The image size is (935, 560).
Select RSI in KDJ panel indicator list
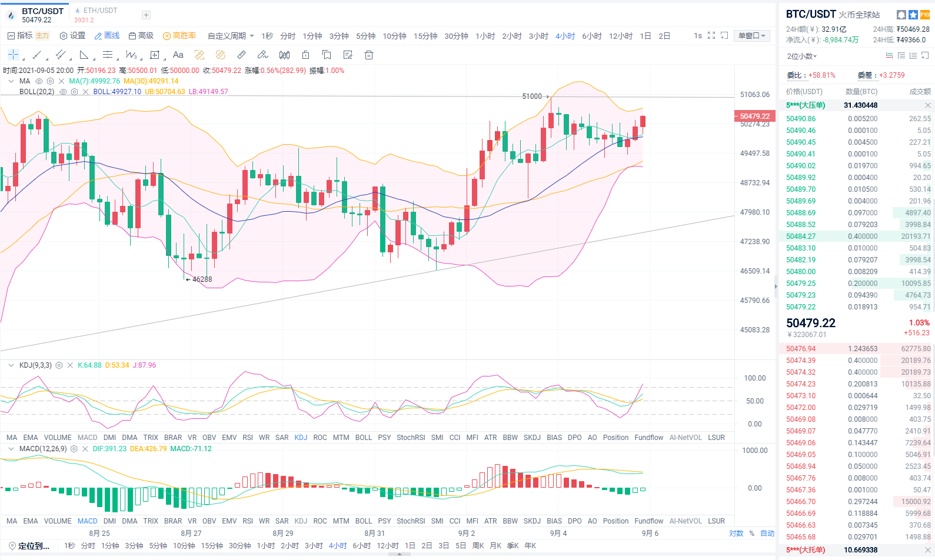click(248, 438)
